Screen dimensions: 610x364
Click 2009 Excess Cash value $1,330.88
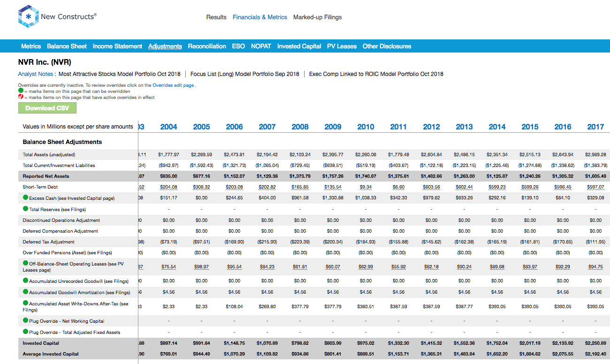pos(333,198)
